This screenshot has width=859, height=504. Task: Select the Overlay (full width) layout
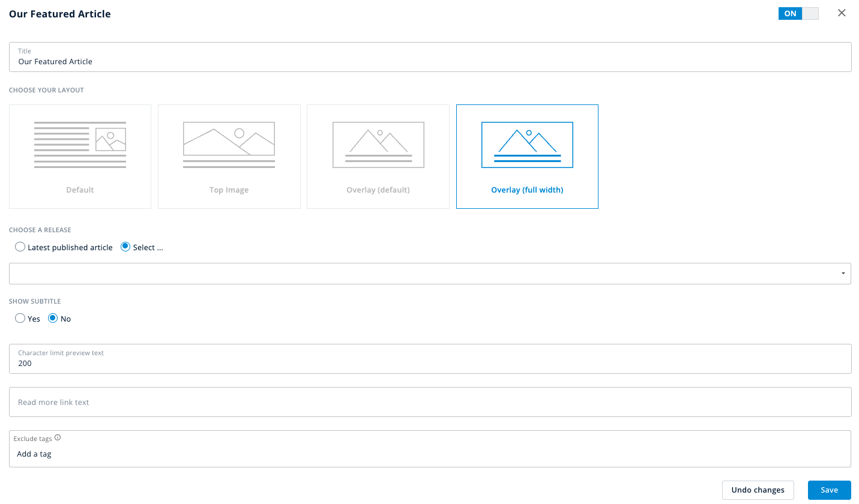coord(527,157)
